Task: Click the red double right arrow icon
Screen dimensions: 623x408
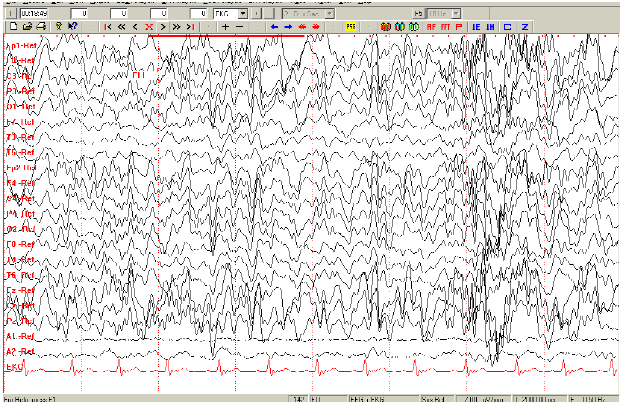Action: point(316,27)
